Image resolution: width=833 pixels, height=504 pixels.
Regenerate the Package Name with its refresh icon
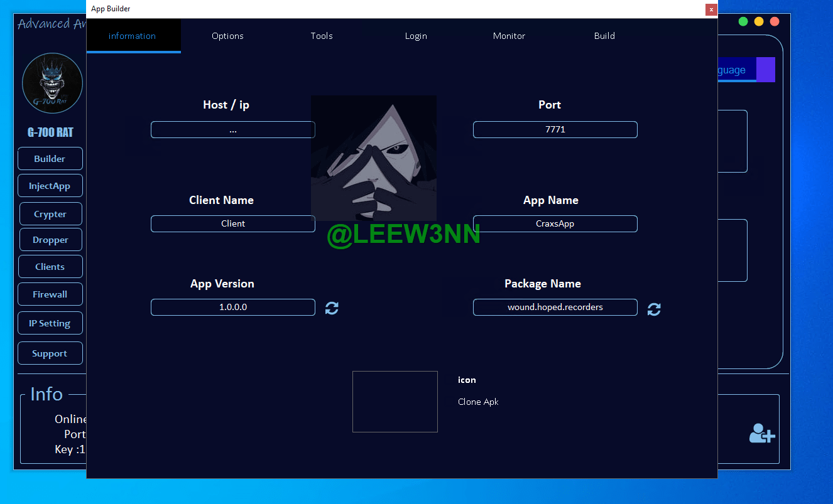tap(654, 309)
